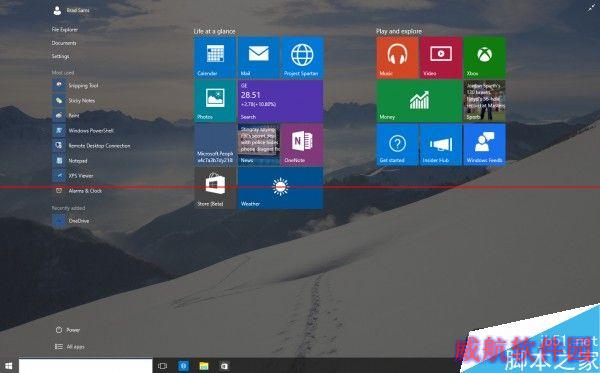600x373 pixels.
Task: Open the OneNote tile
Action: click(302, 144)
